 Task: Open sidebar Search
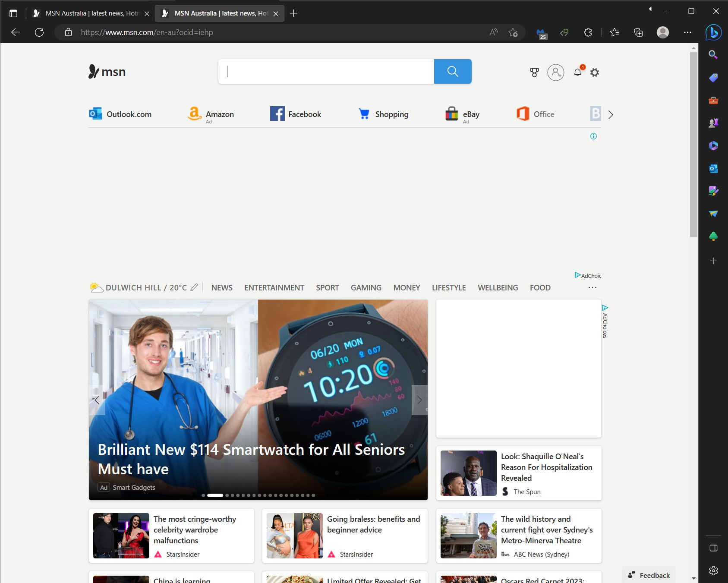pyautogui.click(x=713, y=55)
